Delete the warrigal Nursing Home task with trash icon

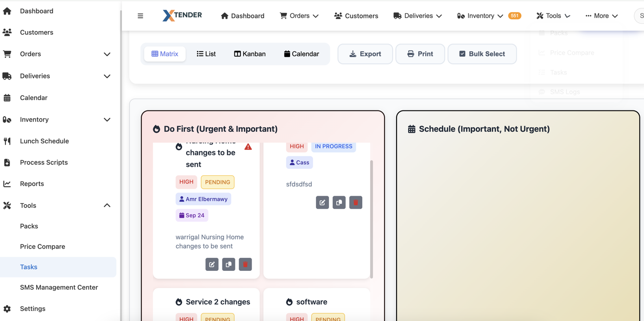(245, 264)
